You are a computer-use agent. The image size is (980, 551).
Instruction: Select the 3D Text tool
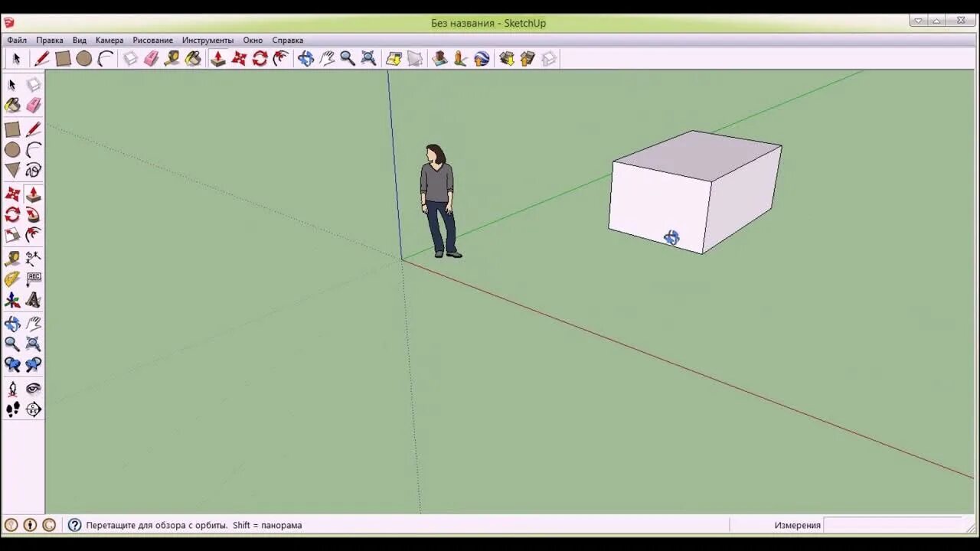click(34, 300)
